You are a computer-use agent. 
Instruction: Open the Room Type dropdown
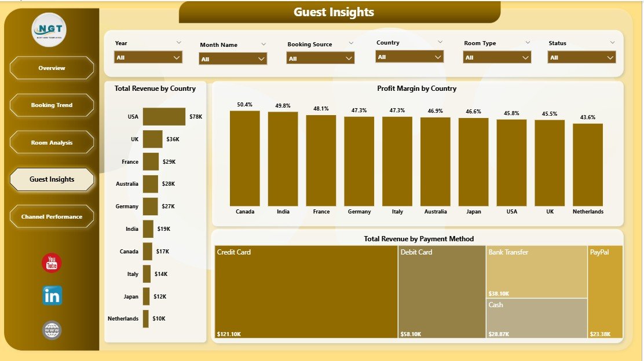[x=496, y=57]
